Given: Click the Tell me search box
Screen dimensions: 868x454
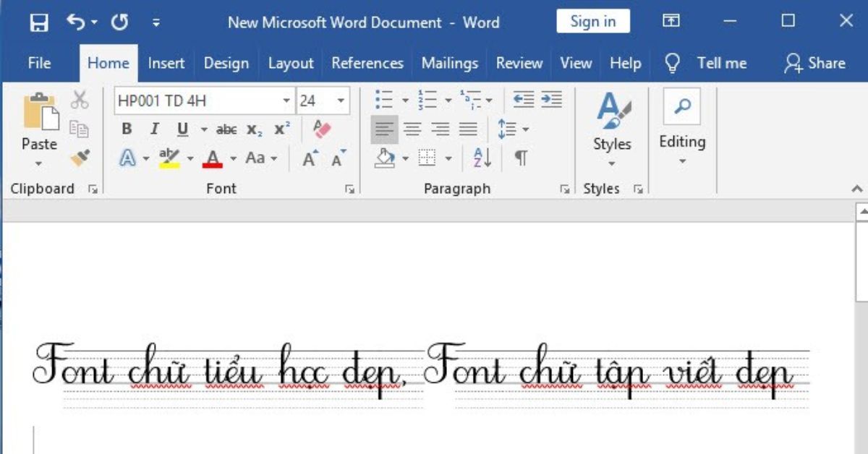Looking at the screenshot, I should [706, 63].
